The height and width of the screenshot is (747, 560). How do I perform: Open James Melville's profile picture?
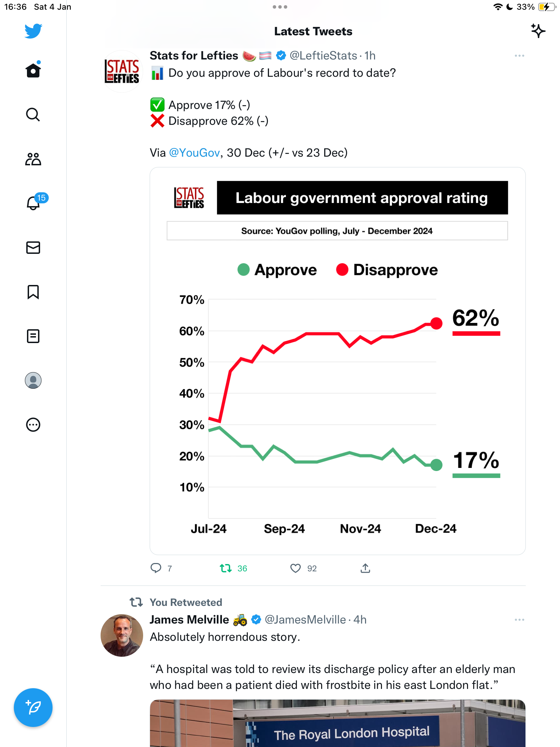click(122, 635)
